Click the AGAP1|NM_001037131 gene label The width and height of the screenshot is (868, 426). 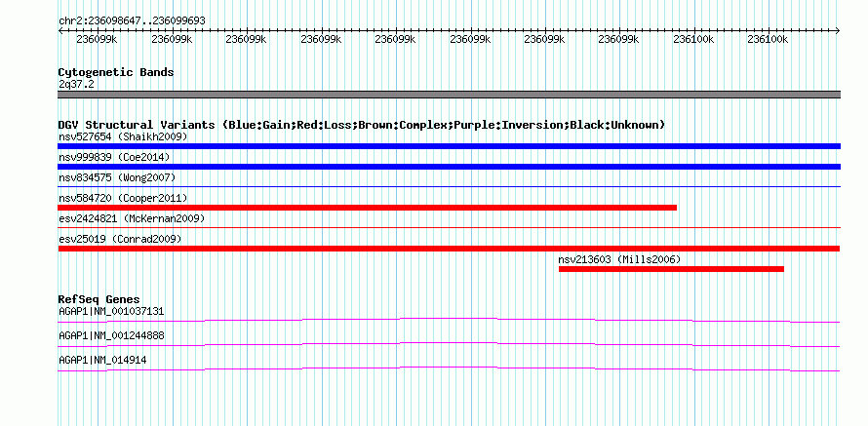[x=111, y=312]
